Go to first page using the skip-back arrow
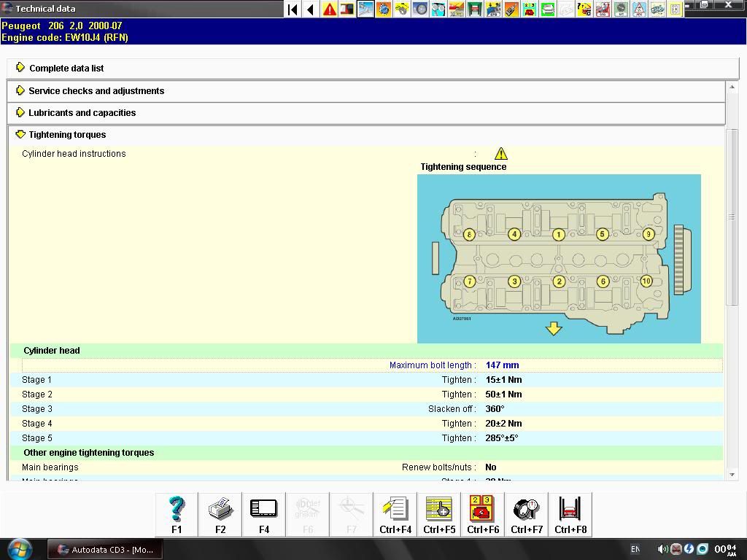The image size is (747, 560). [293, 9]
